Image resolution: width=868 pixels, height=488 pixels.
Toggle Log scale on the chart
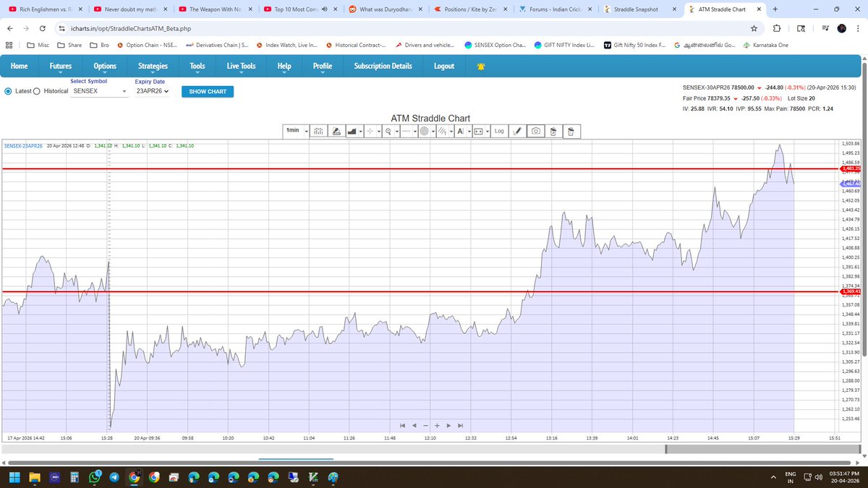coord(499,131)
